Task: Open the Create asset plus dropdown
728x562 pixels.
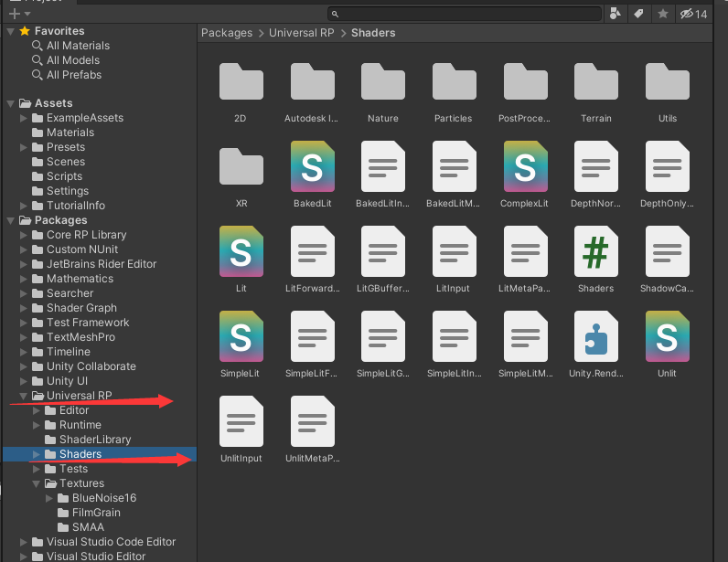Action: coord(19,14)
